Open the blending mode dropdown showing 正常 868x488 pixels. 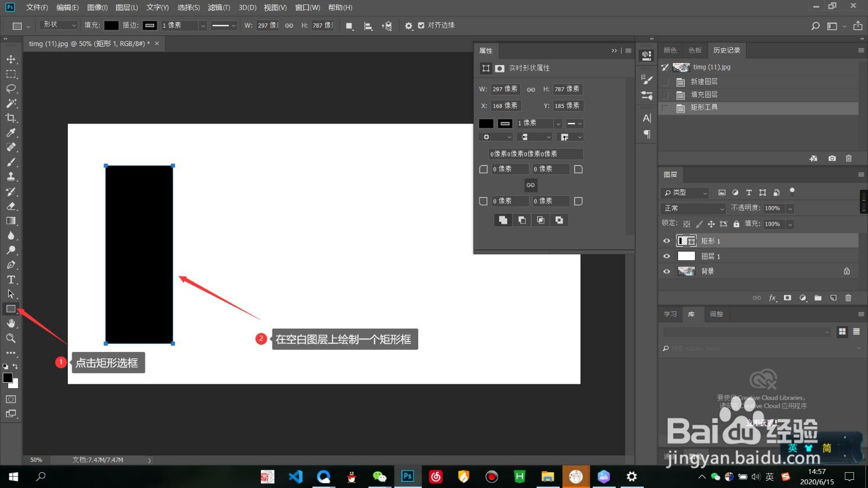pos(693,208)
